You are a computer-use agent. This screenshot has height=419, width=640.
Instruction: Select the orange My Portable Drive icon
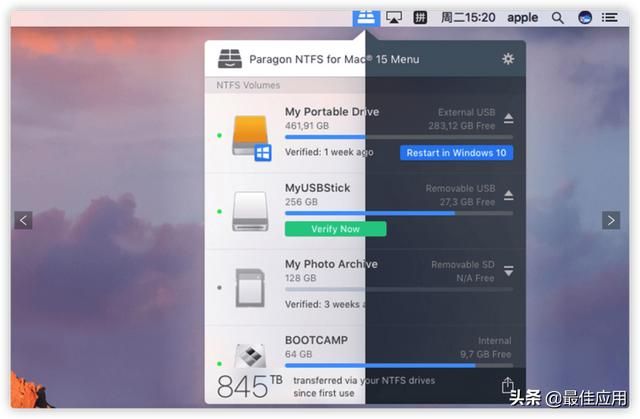[x=251, y=137]
